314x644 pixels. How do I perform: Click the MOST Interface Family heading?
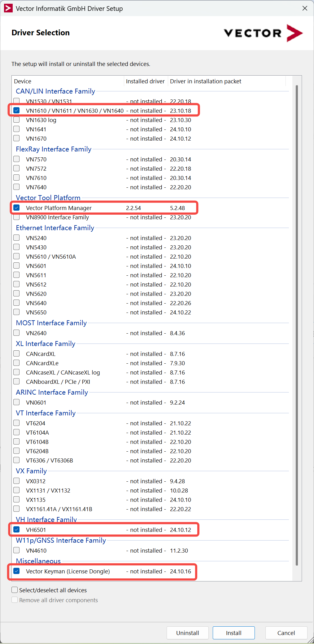51,323
